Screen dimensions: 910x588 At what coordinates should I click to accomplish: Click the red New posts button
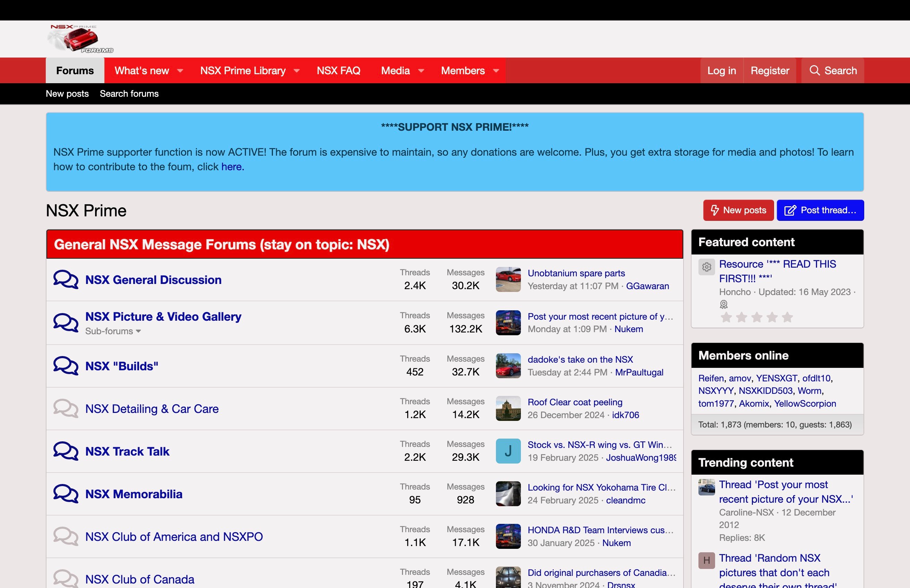(738, 210)
